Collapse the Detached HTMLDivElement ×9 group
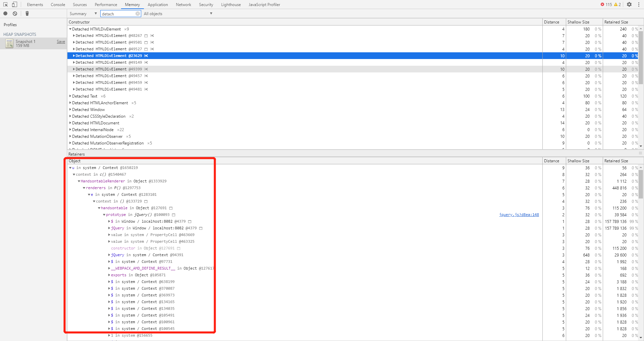This screenshot has height=341, width=644. click(x=70, y=29)
